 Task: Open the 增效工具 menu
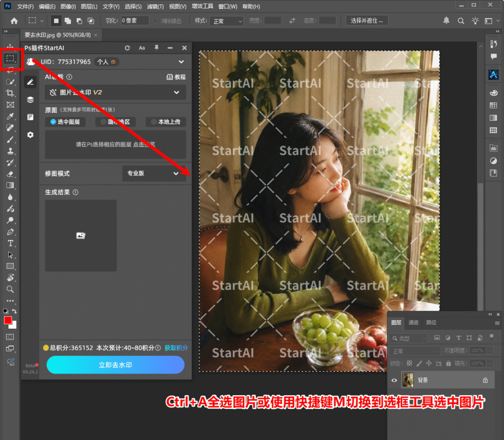pyautogui.click(x=202, y=6)
